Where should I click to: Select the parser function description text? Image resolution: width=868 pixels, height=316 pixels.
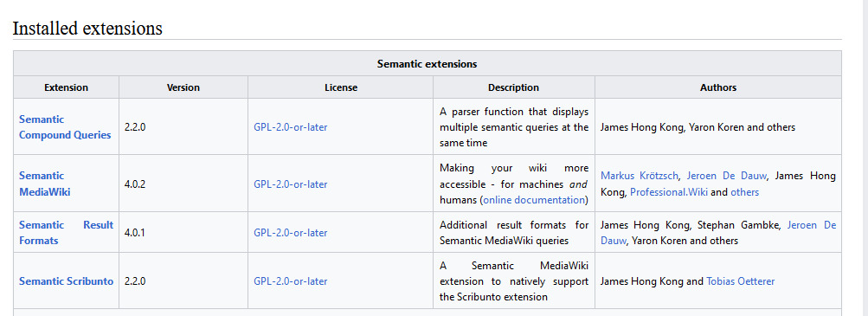[x=514, y=127]
